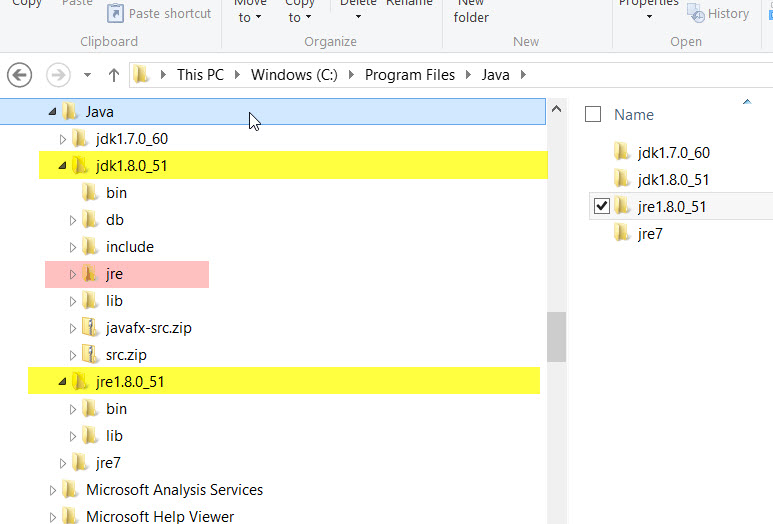
Task: Open Properties dropdown arrow
Action: 649,17
